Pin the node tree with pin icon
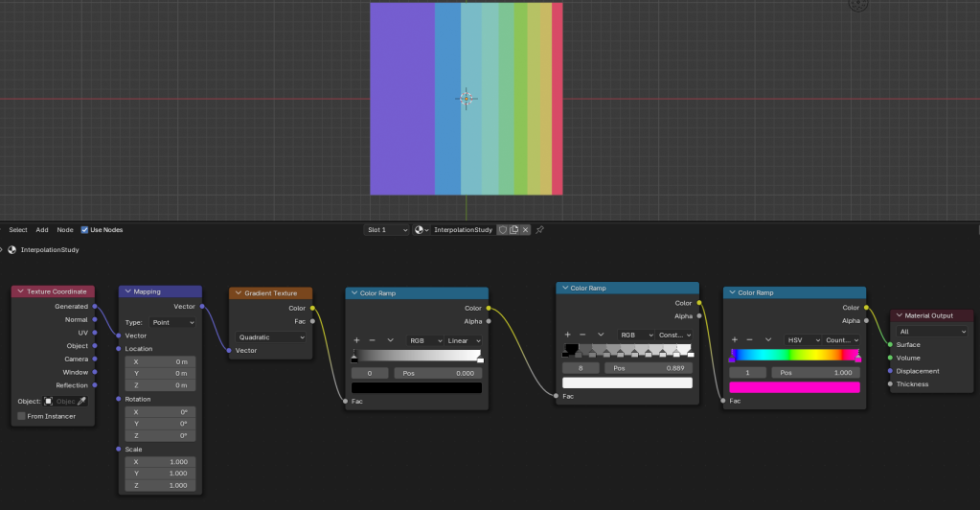 [539, 230]
